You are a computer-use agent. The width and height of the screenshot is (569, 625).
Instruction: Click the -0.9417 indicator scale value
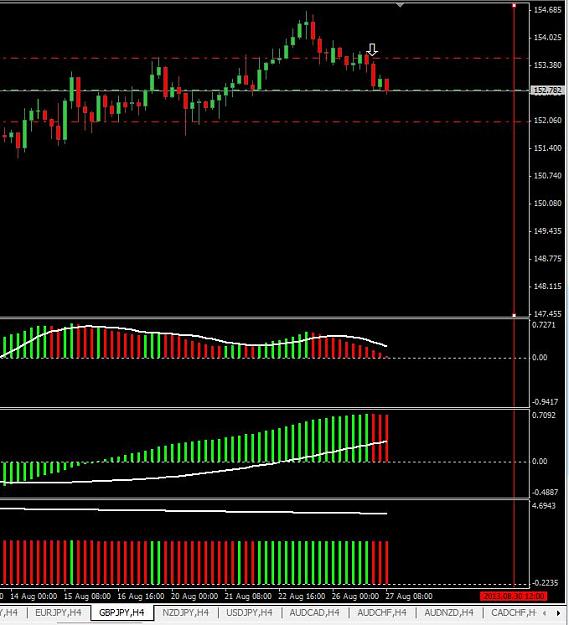pyautogui.click(x=545, y=401)
